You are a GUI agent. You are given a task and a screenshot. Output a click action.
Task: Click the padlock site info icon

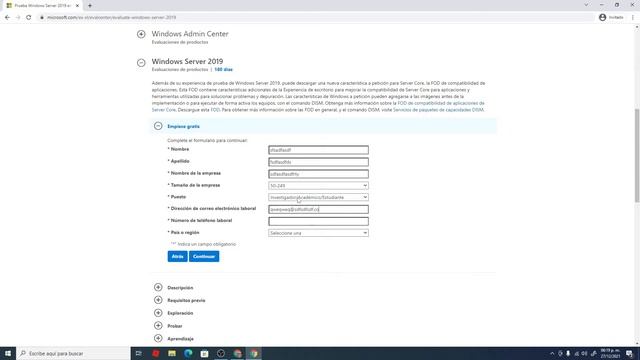tap(42, 18)
